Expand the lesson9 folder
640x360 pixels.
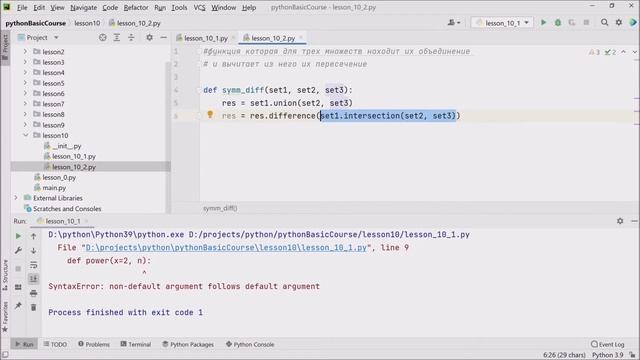25,124
